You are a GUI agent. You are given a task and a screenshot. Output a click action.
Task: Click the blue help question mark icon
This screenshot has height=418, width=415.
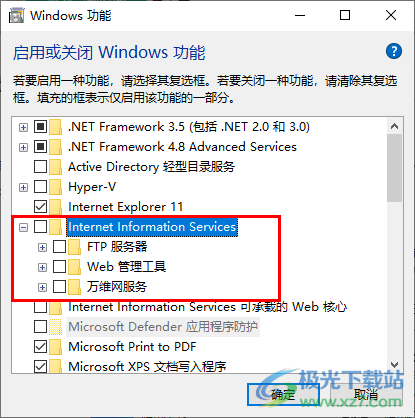(x=394, y=52)
